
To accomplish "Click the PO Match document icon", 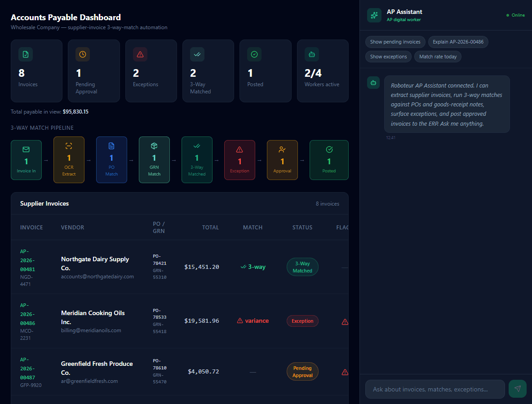I will click(111, 146).
